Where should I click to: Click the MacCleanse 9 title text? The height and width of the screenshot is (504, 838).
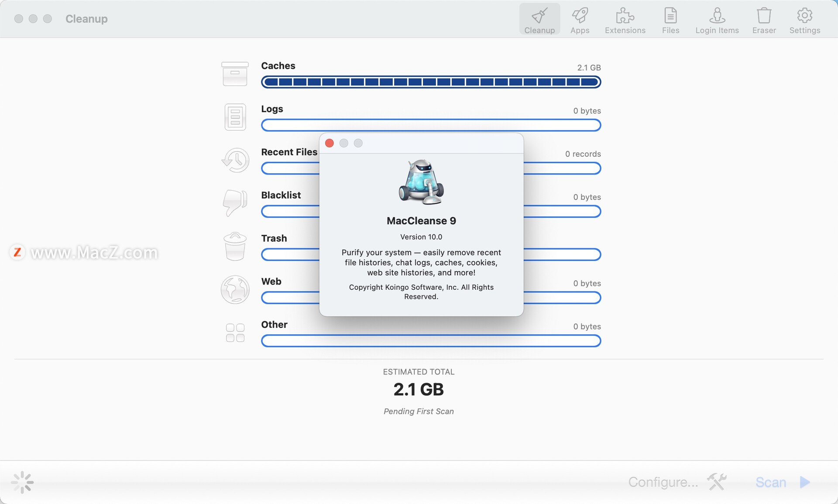pyautogui.click(x=421, y=221)
